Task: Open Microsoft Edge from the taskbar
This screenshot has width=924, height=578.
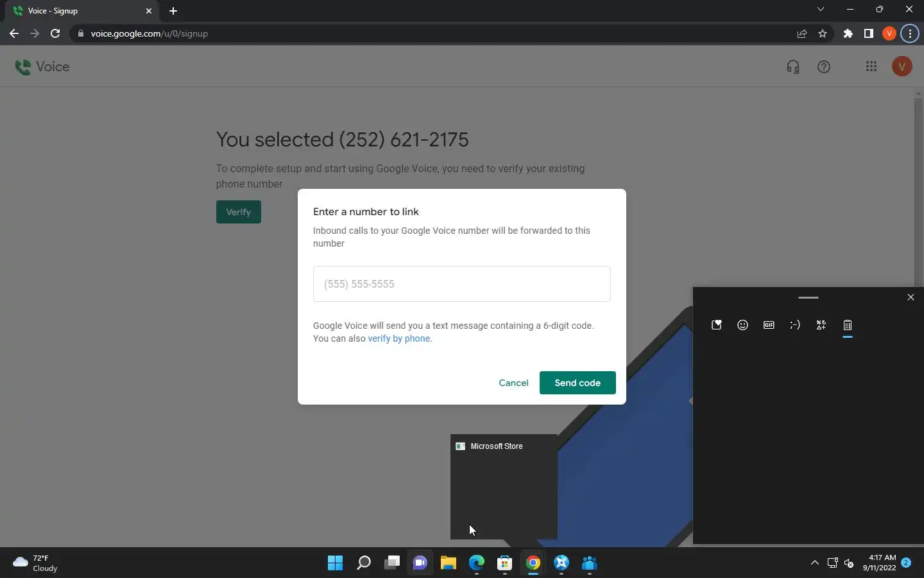Action: point(476,563)
